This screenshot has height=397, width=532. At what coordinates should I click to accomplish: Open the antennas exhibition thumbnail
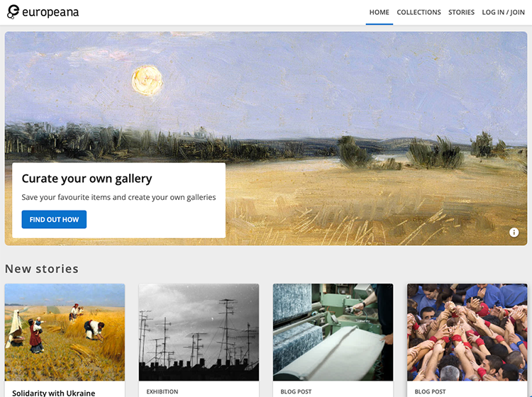coord(199,332)
